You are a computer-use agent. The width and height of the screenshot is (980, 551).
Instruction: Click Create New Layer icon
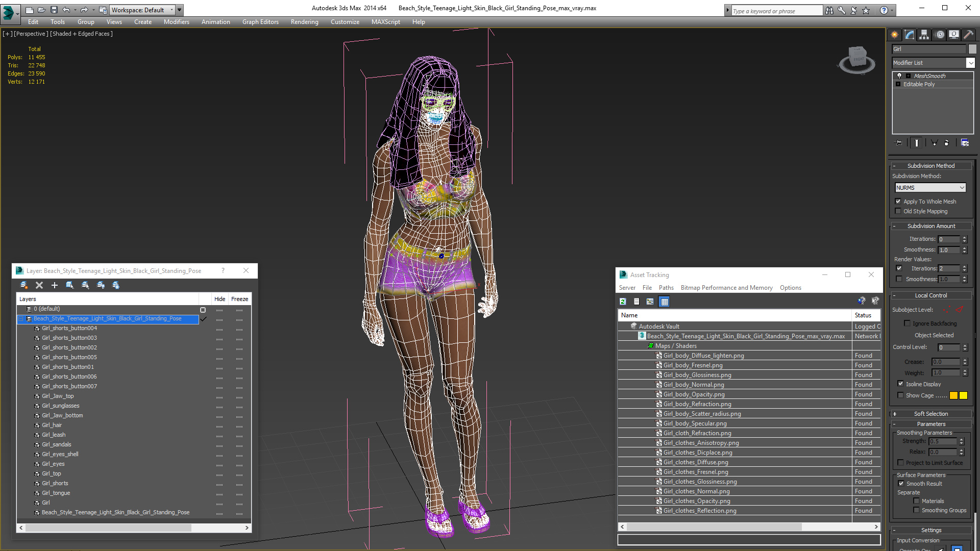point(23,285)
